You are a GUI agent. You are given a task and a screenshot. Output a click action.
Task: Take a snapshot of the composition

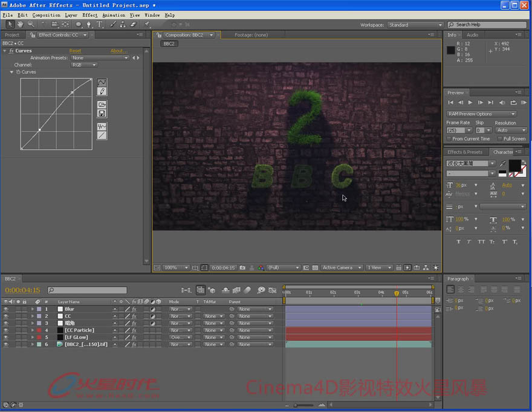(242, 268)
